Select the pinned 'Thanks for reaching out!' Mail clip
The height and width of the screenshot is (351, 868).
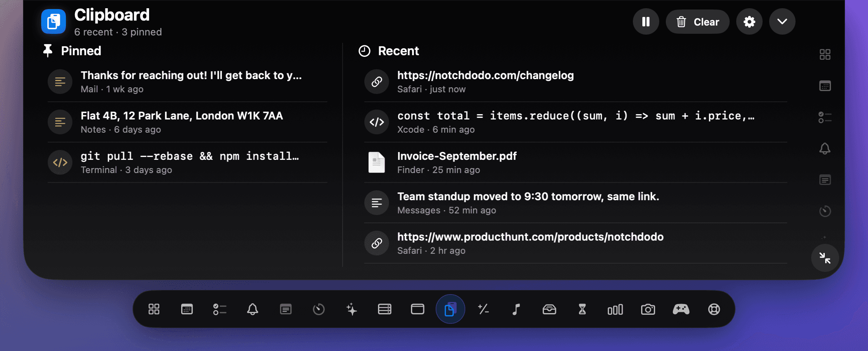(187, 82)
